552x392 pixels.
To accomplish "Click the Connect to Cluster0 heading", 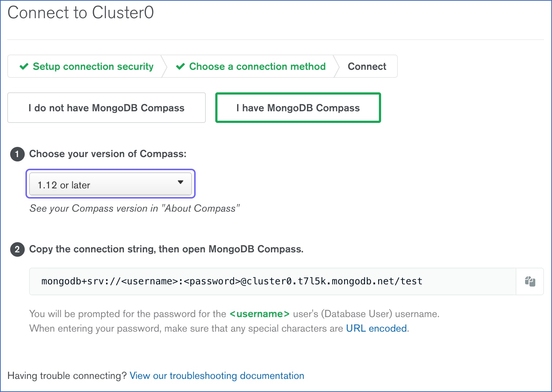I will click(x=81, y=12).
